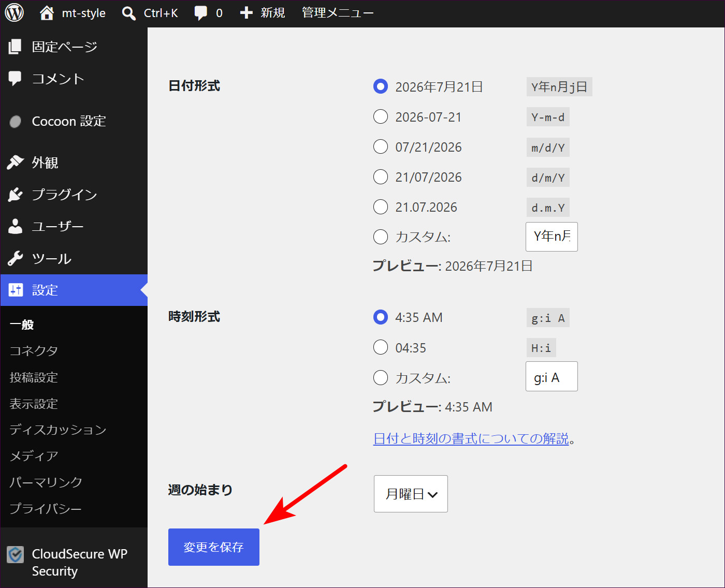This screenshot has width=725, height=588.
Task: Click the 変更を保存 button
Action: [x=214, y=547]
